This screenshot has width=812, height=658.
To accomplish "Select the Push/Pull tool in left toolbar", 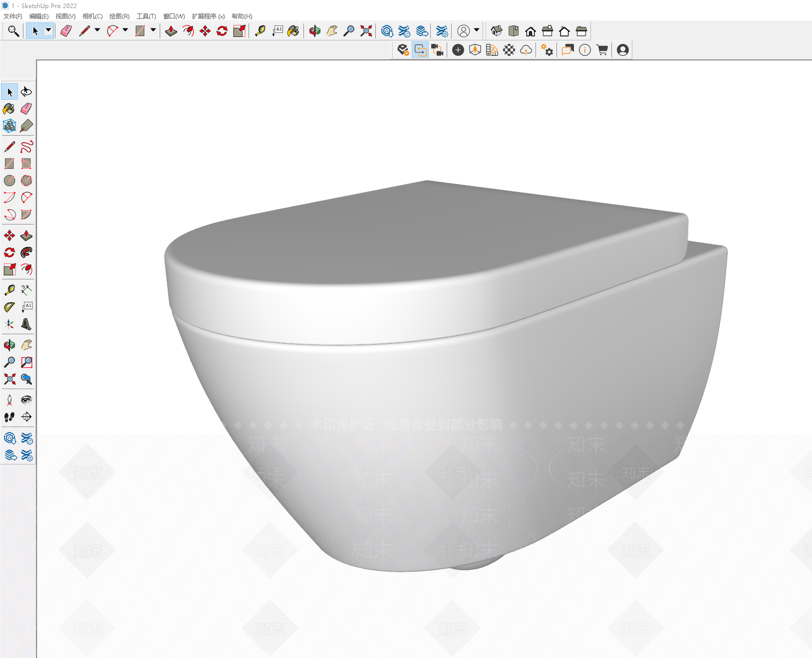I will (26, 235).
